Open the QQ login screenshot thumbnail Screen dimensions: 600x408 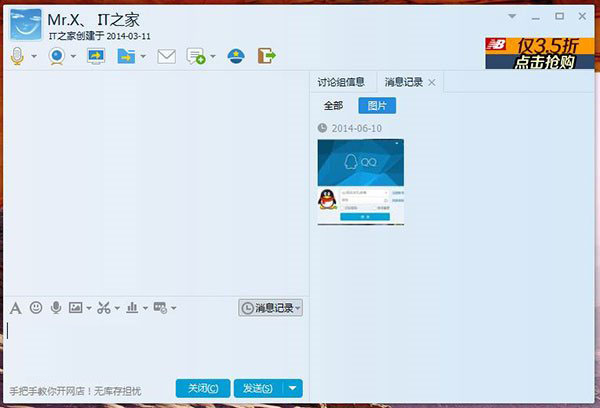360,182
